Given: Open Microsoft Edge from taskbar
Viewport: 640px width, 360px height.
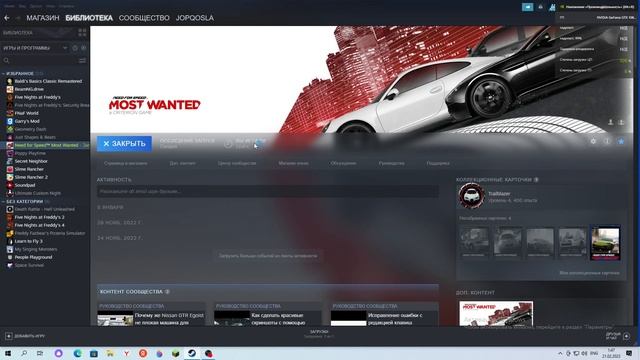Looking at the screenshot, I should [78, 353].
